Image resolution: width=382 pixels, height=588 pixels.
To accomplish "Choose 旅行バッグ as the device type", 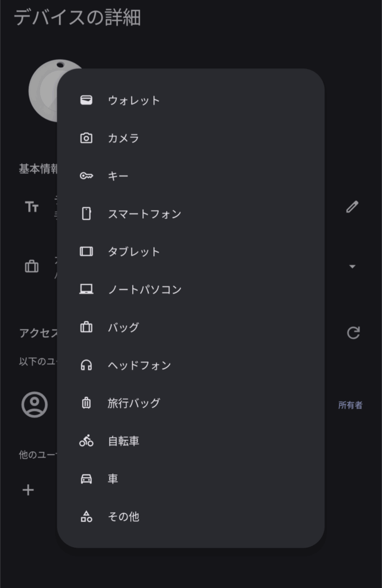I will pos(134,403).
